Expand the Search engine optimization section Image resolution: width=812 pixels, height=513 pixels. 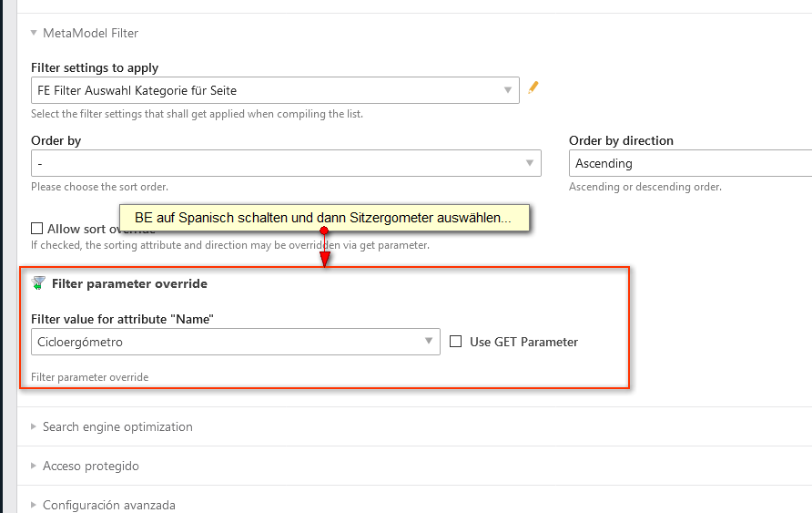tap(117, 426)
